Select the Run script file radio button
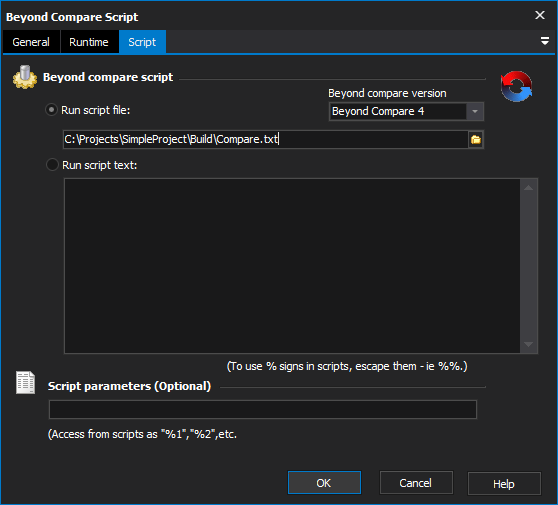The width and height of the screenshot is (558, 505). tap(52, 110)
